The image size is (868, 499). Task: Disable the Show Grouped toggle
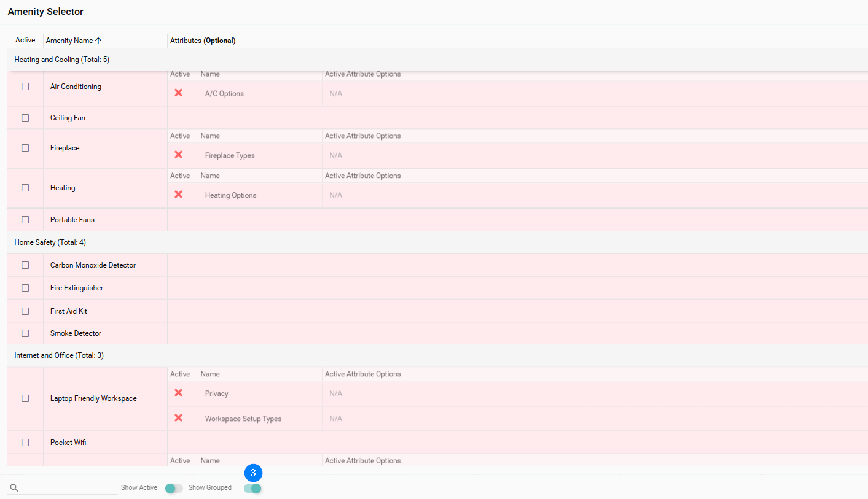point(252,489)
